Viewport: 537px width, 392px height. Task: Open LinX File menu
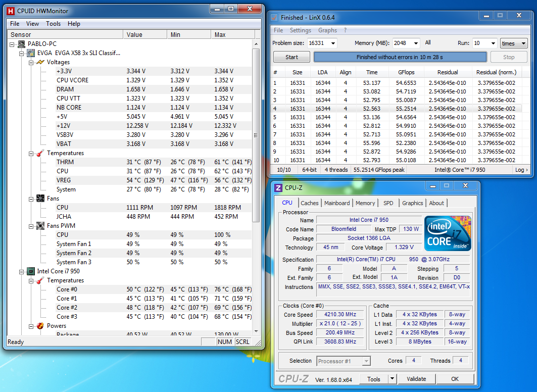278,30
